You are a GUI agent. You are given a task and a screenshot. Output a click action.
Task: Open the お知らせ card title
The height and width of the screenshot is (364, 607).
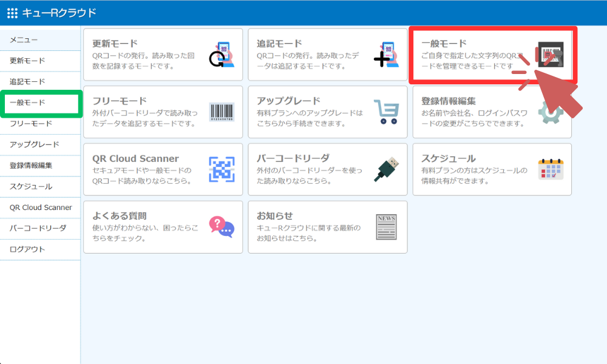[x=275, y=216]
